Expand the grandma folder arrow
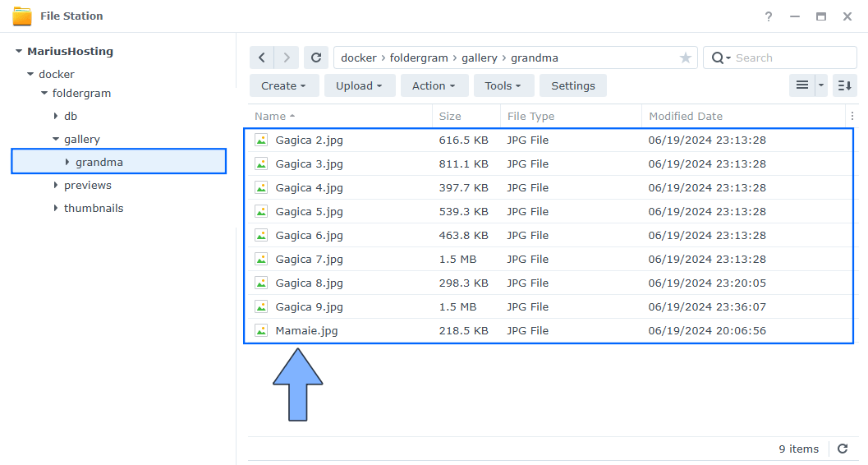868x465 pixels. pyautogui.click(x=67, y=162)
